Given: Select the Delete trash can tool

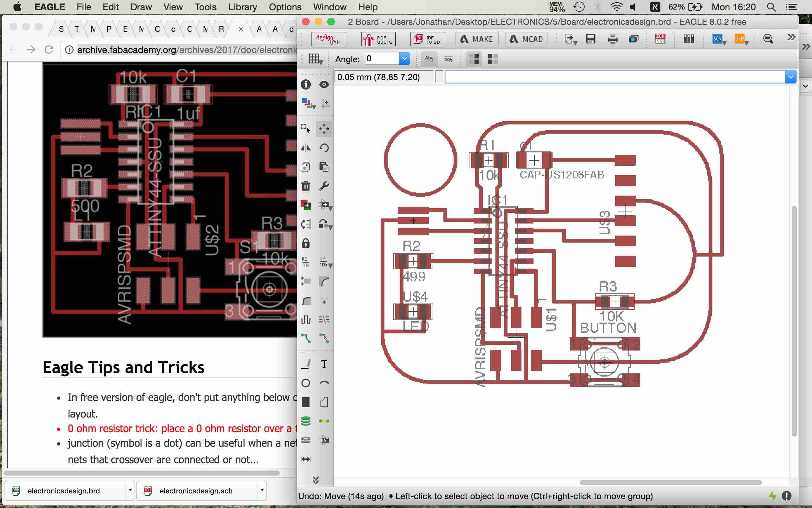Looking at the screenshot, I should coord(306,186).
